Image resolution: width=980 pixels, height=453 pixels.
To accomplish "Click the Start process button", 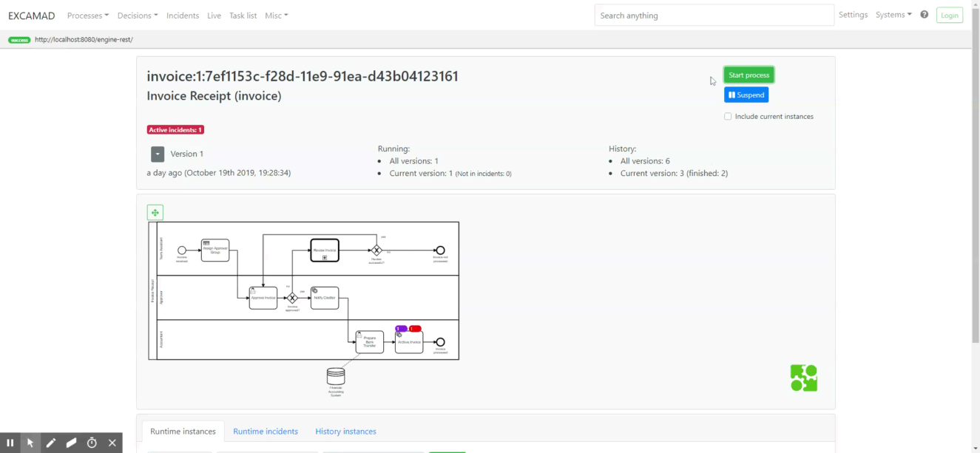I will coord(748,75).
